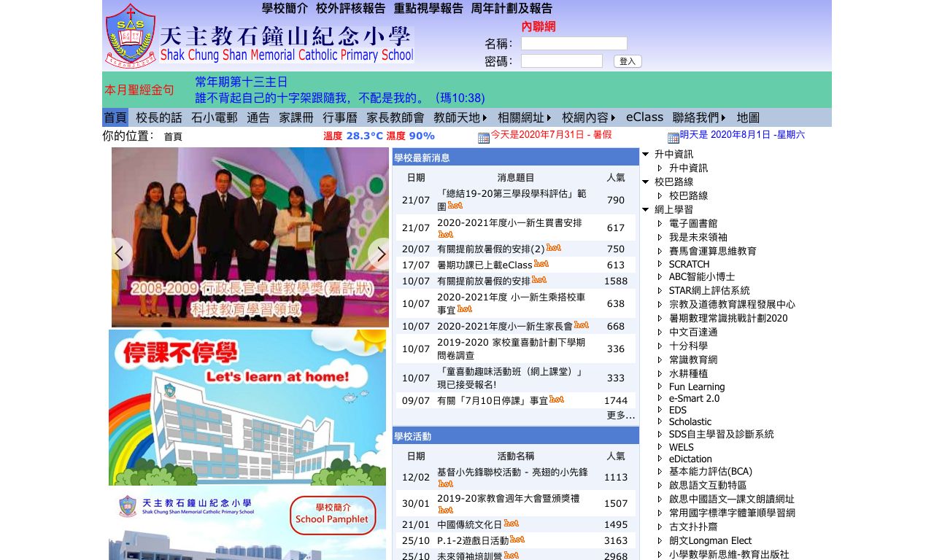
Task: Click the right carousel arrow
Action: pos(380,253)
